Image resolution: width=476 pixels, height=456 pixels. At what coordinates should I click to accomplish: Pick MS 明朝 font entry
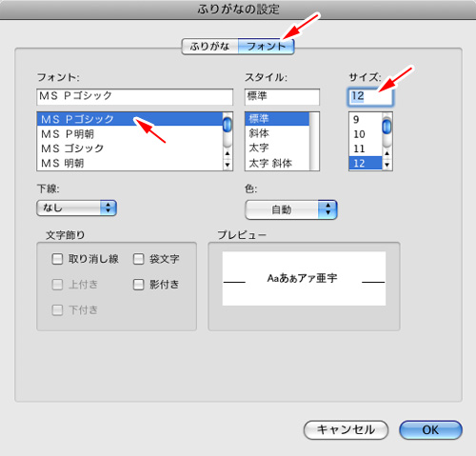[x=130, y=163]
